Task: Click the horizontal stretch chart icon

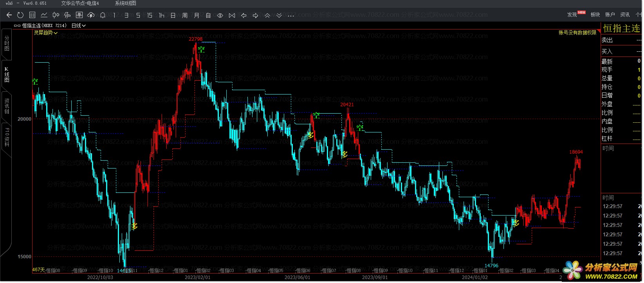Action: 232,15
